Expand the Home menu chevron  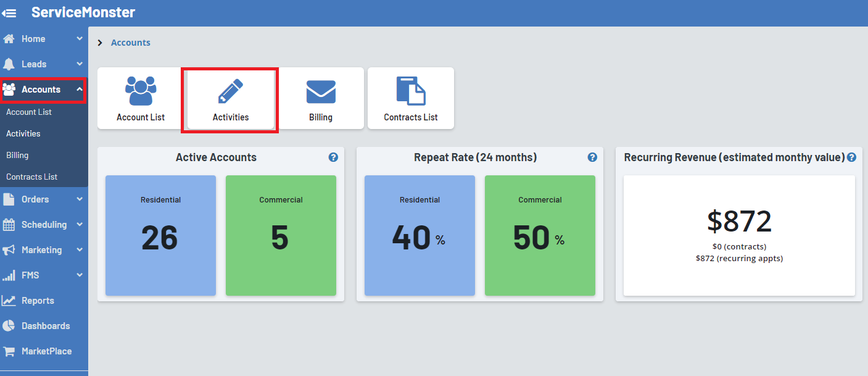point(80,39)
